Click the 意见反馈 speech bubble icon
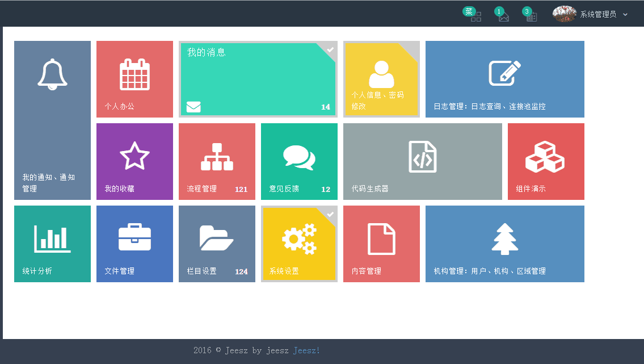 [299, 156]
